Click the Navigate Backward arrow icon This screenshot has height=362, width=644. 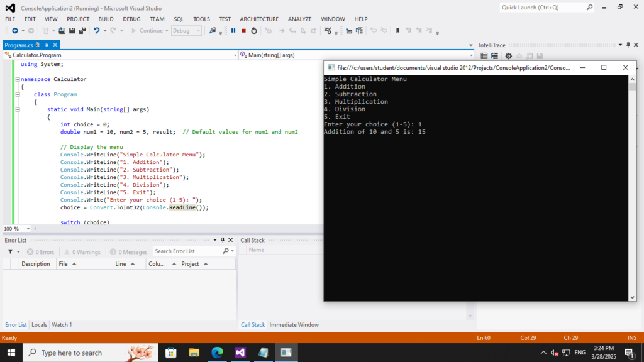click(15, 31)
